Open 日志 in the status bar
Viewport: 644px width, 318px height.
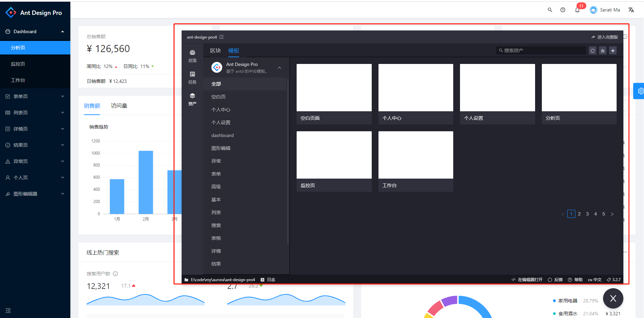coord(270,279)
